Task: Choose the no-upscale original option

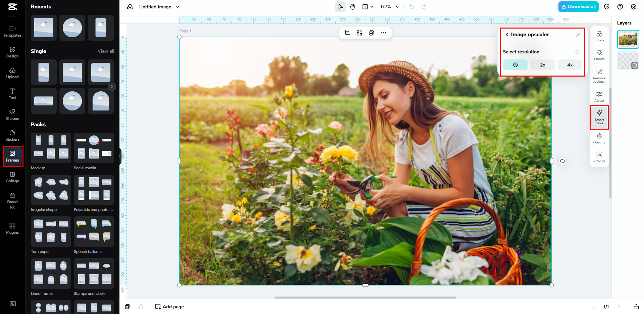Action: tap(515, 64)
